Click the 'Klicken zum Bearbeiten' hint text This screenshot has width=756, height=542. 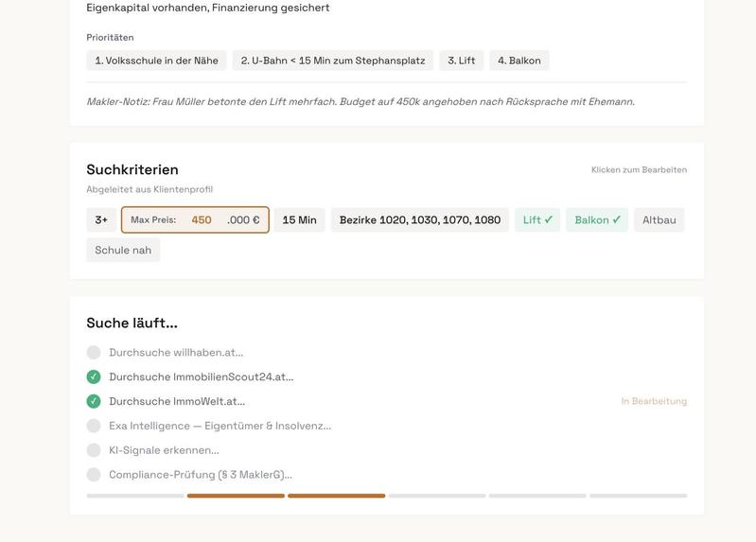639,169
